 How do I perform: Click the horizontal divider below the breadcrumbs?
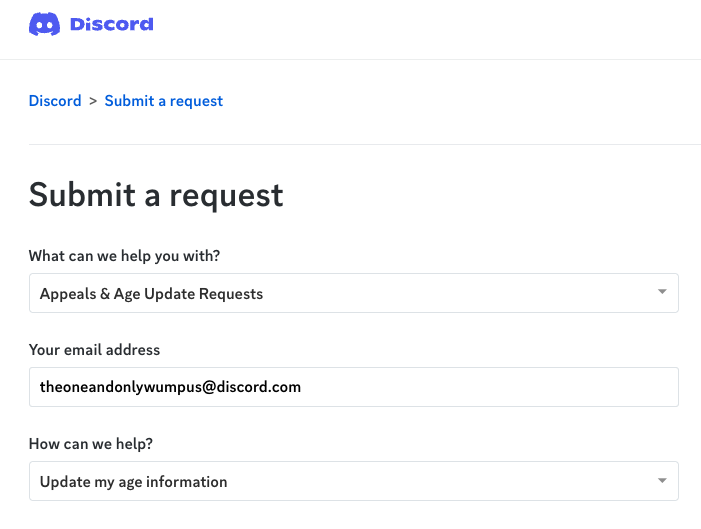pos(365,144)
